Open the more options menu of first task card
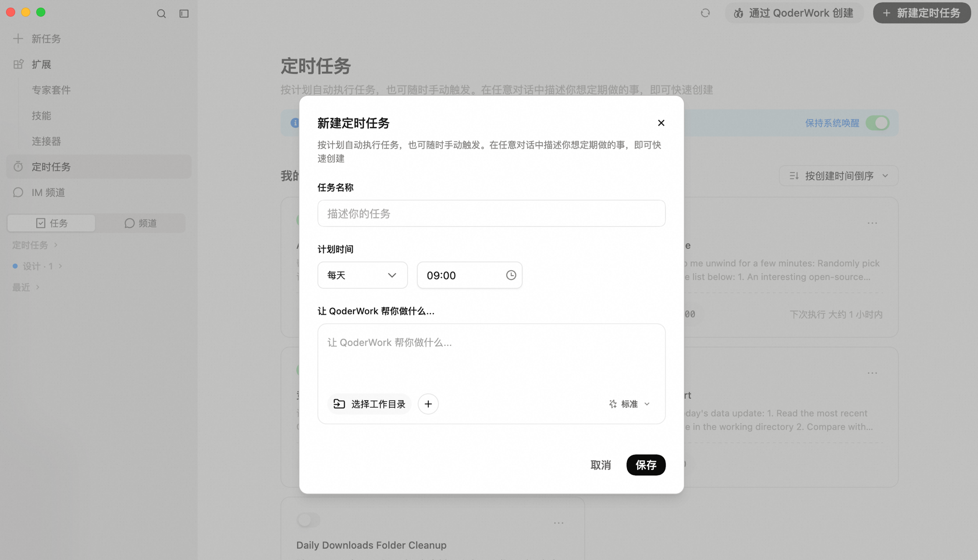Viewport: 978px width, 560px height. (x=872, y=223)
